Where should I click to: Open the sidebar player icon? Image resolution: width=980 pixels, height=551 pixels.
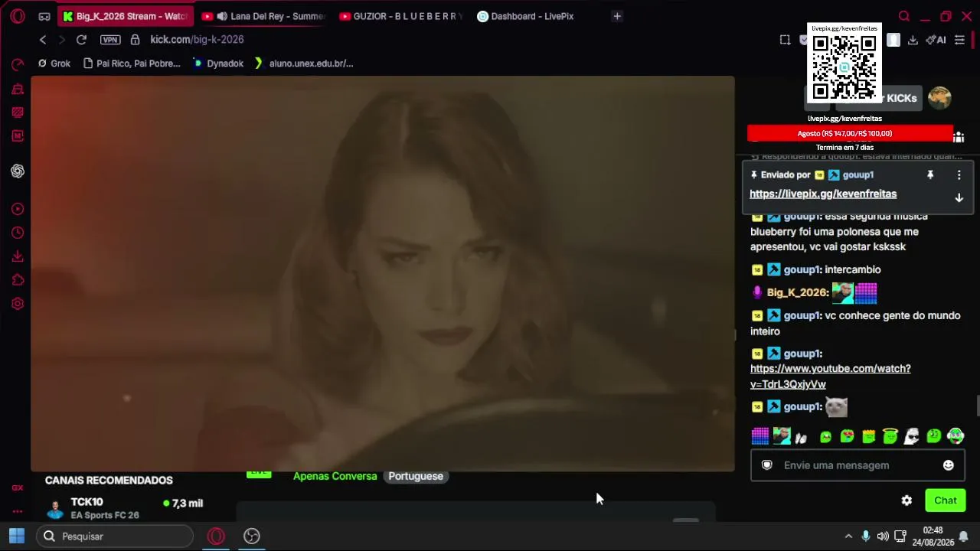coord(18,209)
